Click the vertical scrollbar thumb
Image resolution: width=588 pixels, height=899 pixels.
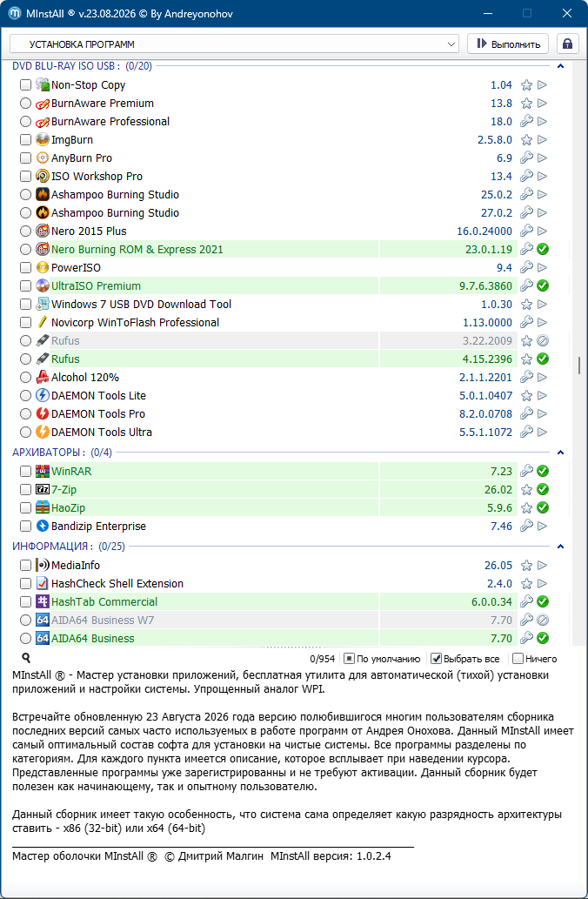pos(579,365)
